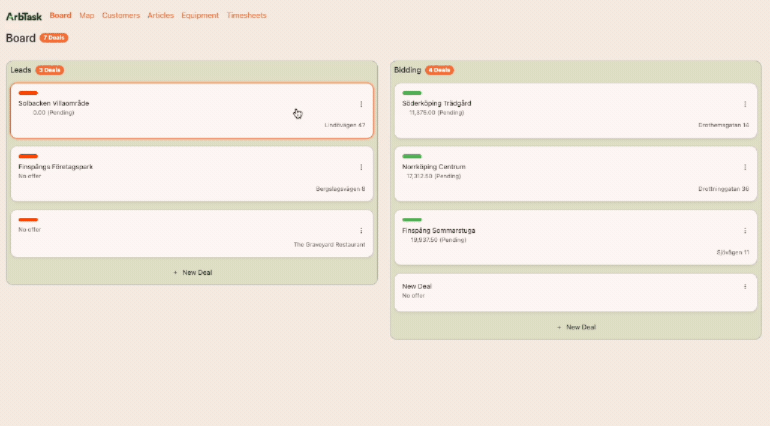The height and width of the screenshot is (426, 770).
Task: Click the '7 Deals' badge next to Board
Action: coord(54,38)
